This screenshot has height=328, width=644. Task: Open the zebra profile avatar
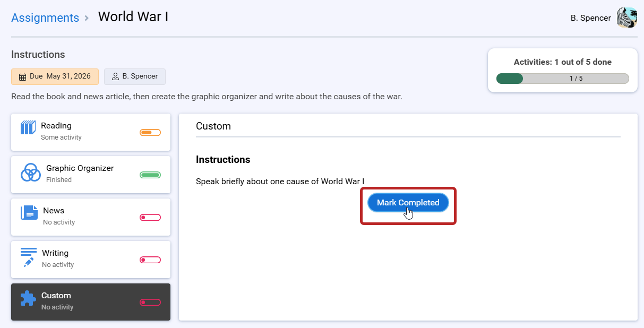[x=627, y=18]
